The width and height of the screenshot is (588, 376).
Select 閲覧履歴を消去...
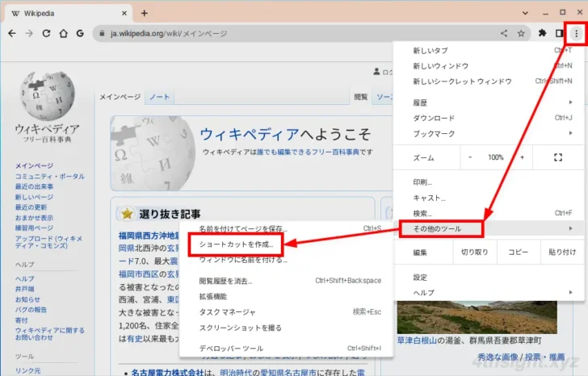pos(287,281)
